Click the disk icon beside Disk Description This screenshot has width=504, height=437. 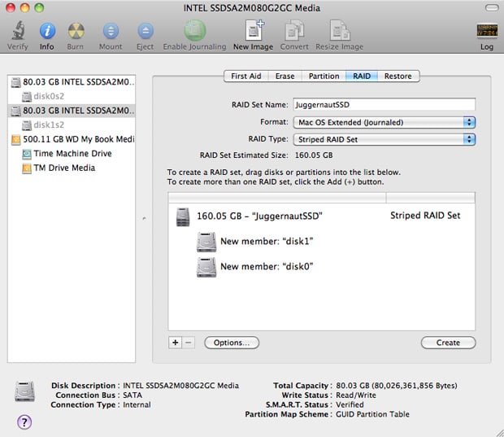[x=24, y=391]
